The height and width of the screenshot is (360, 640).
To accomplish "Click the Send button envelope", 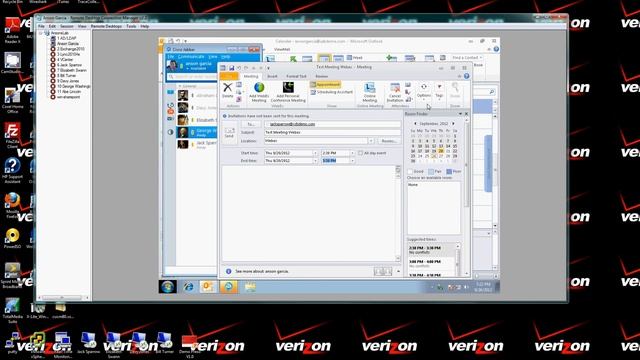I will coord(229,132).
